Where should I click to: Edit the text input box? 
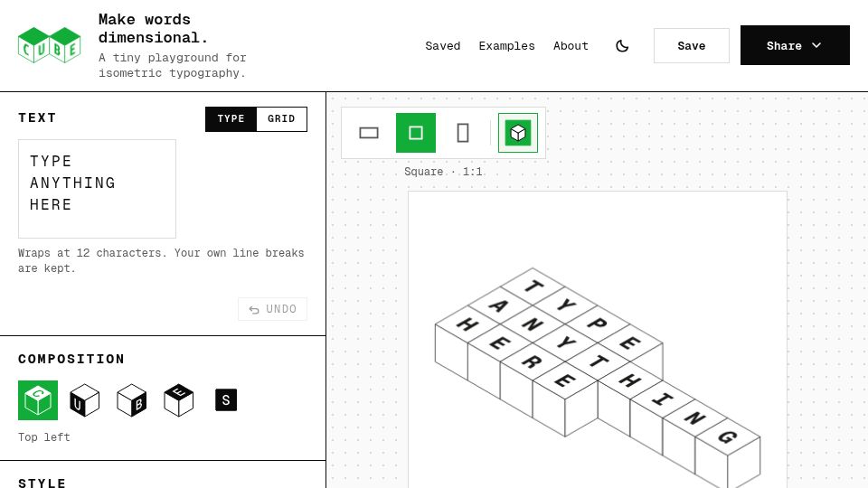(x=97, y=189)
